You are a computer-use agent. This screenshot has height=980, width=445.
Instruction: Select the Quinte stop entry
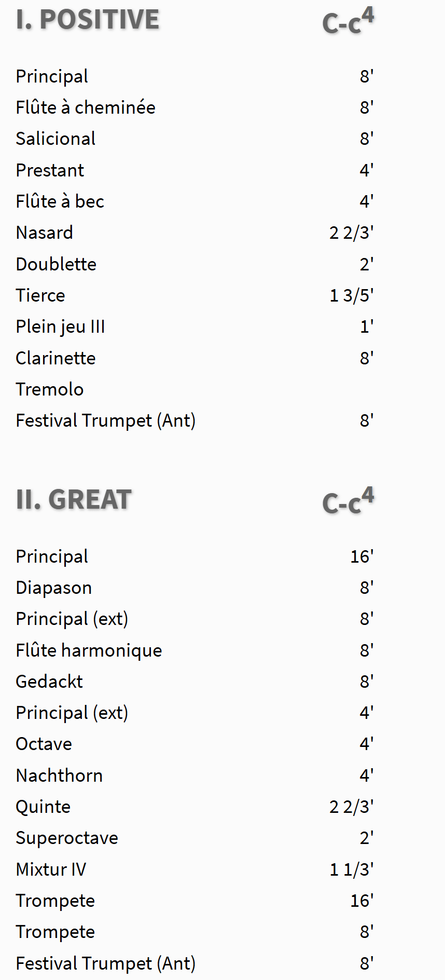tap(43, 807)
